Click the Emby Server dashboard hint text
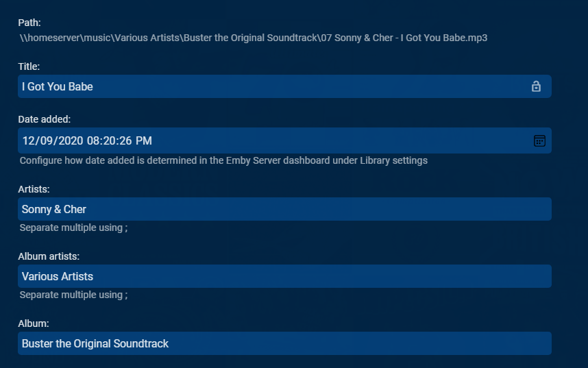The image size is (588, 368). (x=223, y=160)
